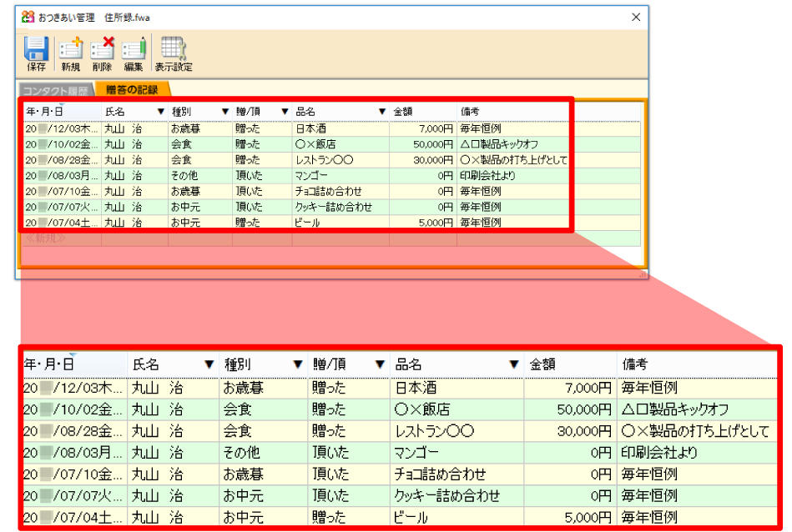This screenshot has width=792, height=532.
Task: Open 表示設定 (display settings) toolbar icon
Action: pyautogui.click(x=174, y=53)
